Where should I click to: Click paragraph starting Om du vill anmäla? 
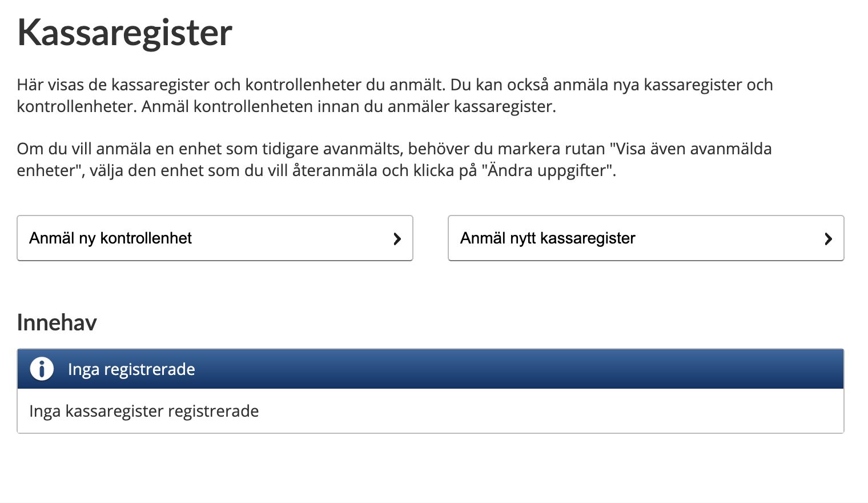[394, 159]
